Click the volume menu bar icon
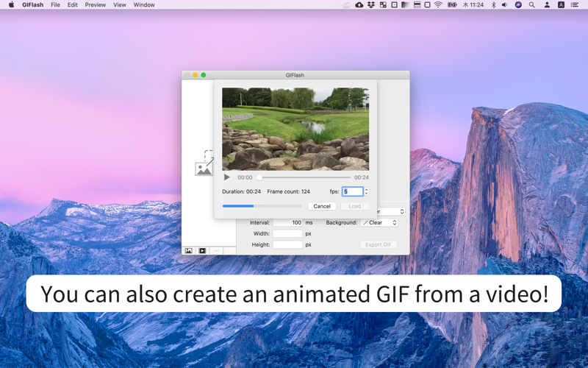 505,5
